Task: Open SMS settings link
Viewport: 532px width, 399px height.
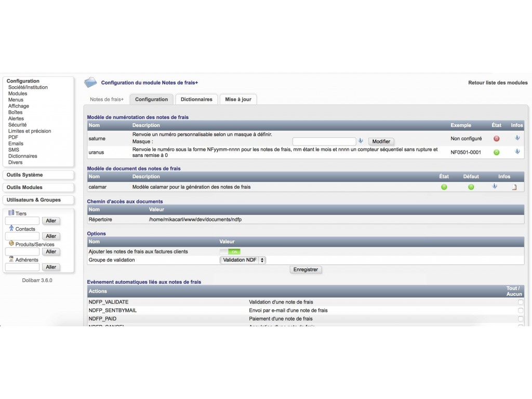Action: pyautogui.click(x=14, y=150)
